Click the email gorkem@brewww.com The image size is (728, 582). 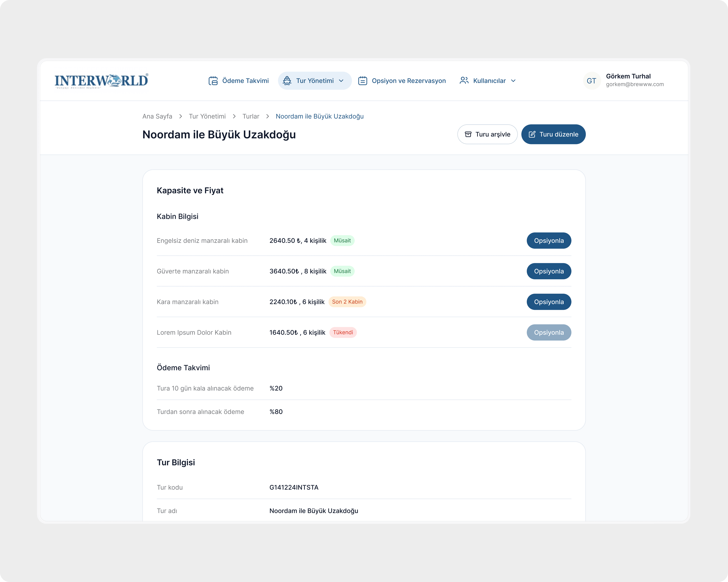tap(635, 84)
